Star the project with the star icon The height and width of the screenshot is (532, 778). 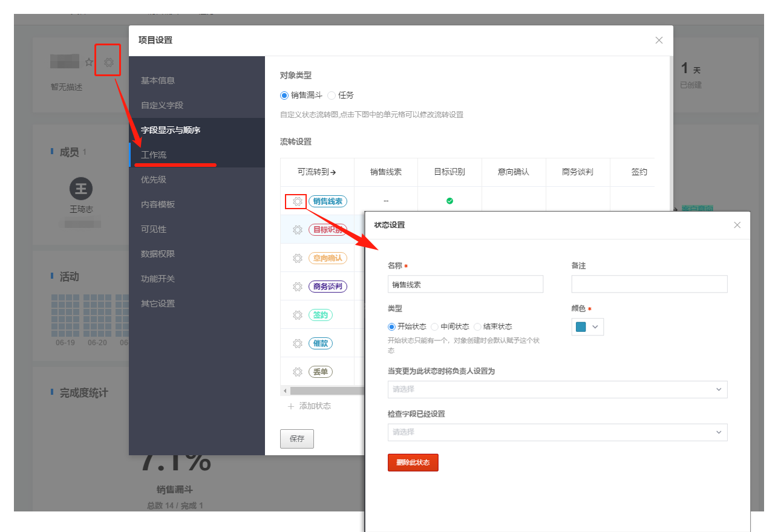tap(89, 62)
